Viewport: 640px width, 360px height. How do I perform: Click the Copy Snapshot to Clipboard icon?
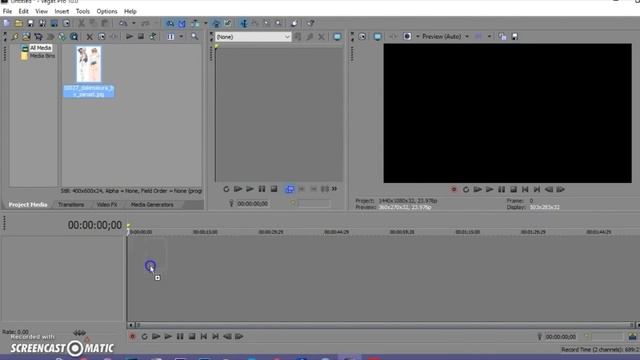click(503, 37)
